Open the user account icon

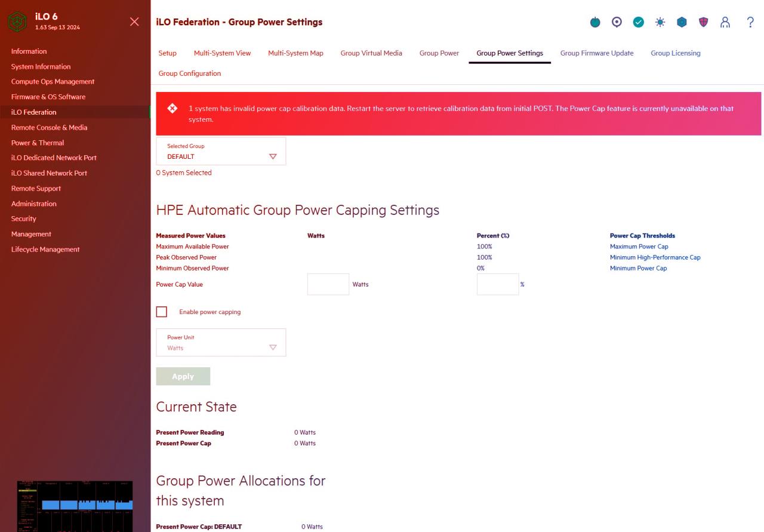click(725, 22)
